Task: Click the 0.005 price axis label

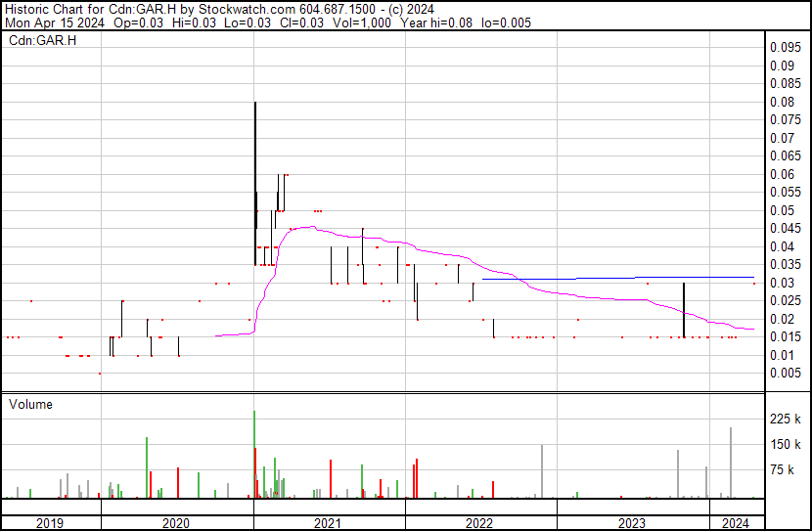Action: [786, 374]
